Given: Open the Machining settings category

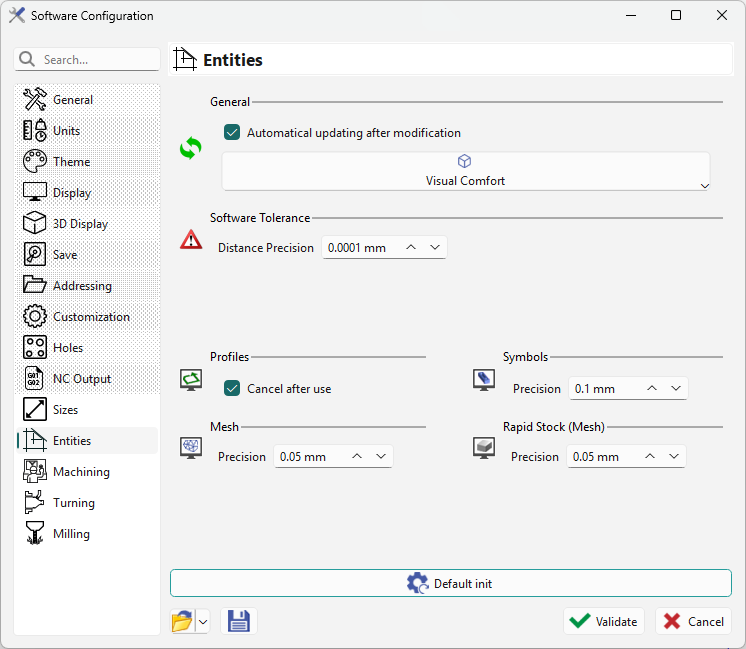Looking at the screenshot, I should (80, 472).
